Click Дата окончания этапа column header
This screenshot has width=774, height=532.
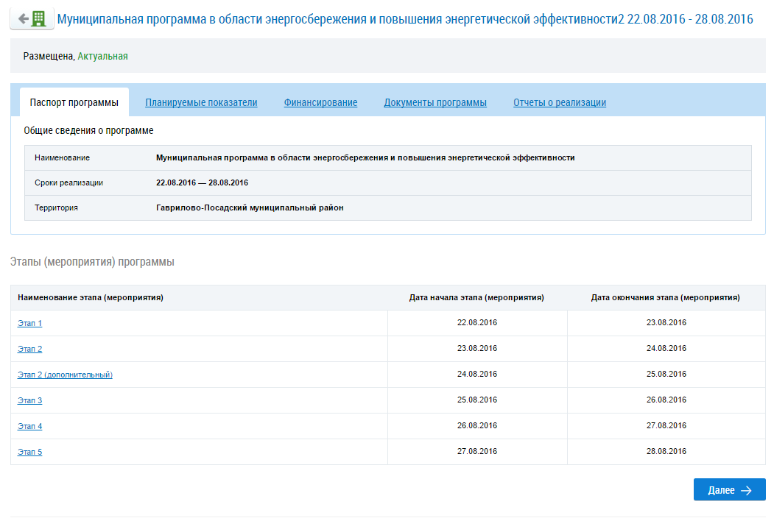pyautogui.click(x=666, y=298)
